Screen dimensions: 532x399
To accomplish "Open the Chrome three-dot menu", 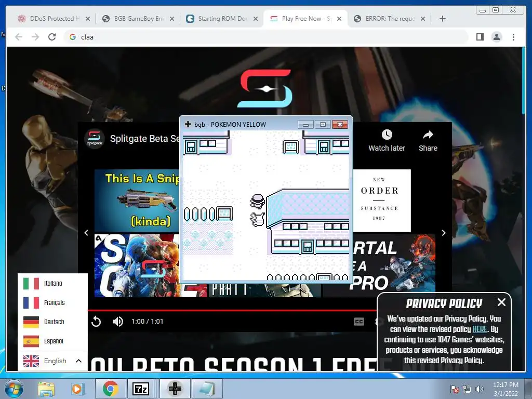I will 513,37.
